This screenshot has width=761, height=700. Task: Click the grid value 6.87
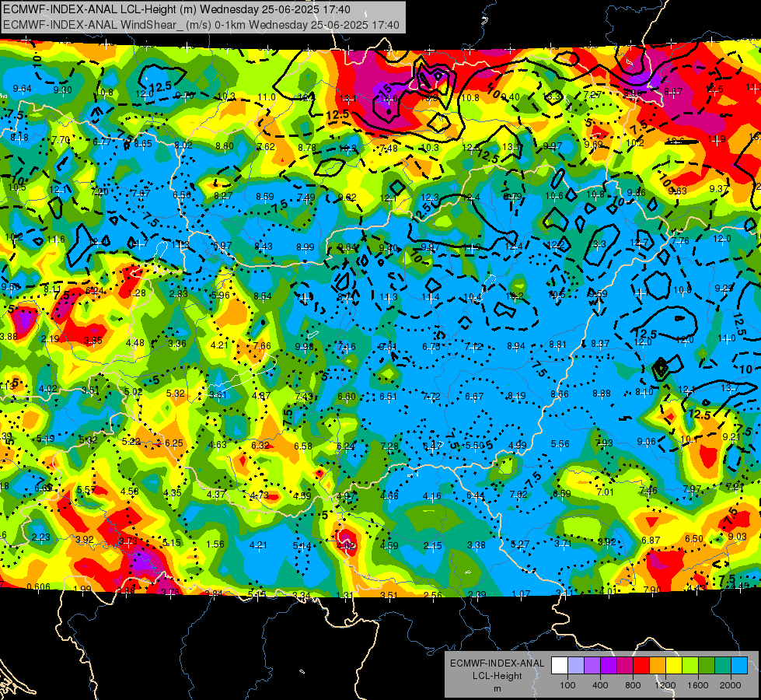tap(651, 541)
